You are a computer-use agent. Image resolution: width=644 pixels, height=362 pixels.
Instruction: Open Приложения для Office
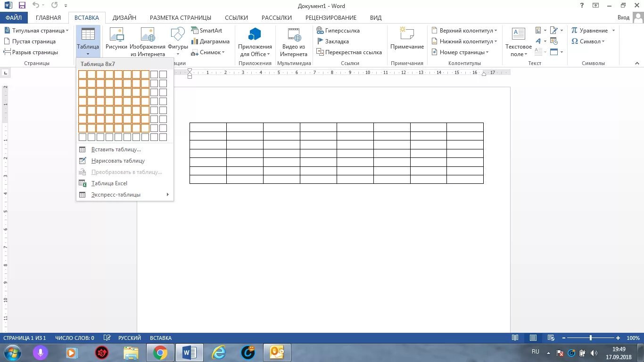tap(255, 41)
